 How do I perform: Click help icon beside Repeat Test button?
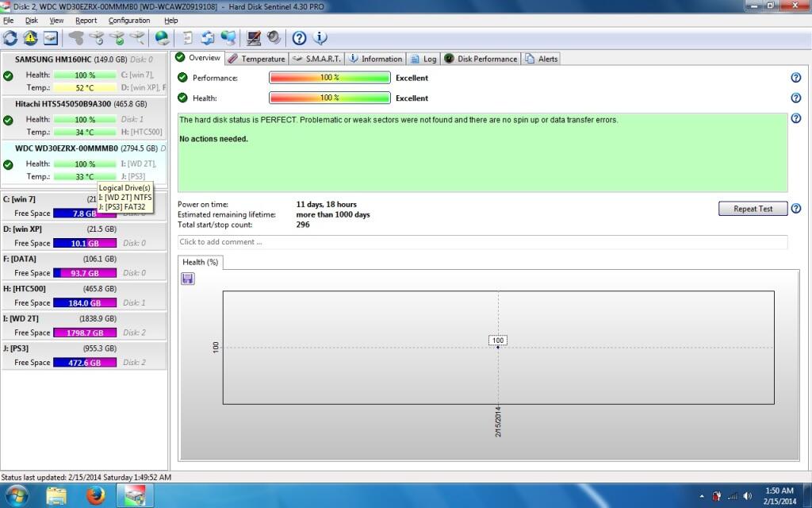(x=796, y=209)
